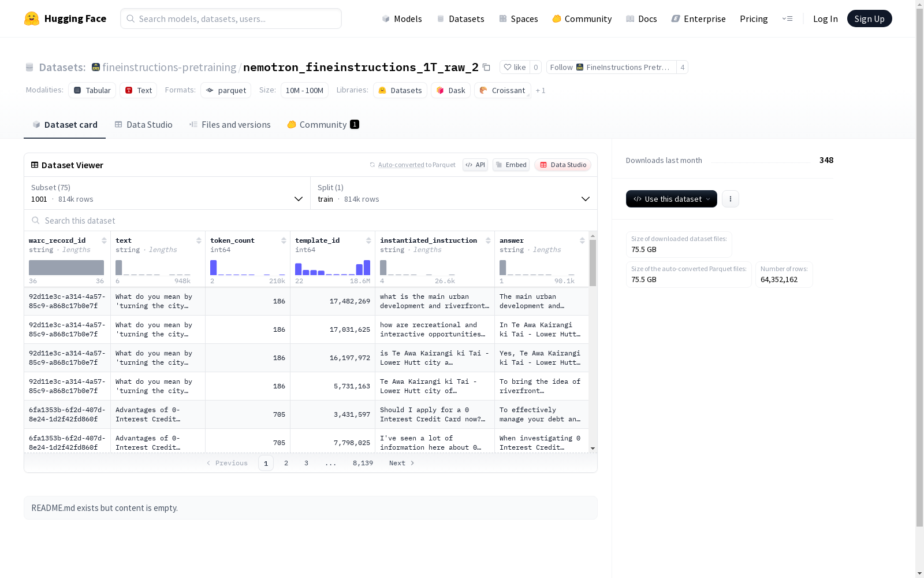Choose the Croissant library tag
924x578 pixels.
(x=502, y=90)
